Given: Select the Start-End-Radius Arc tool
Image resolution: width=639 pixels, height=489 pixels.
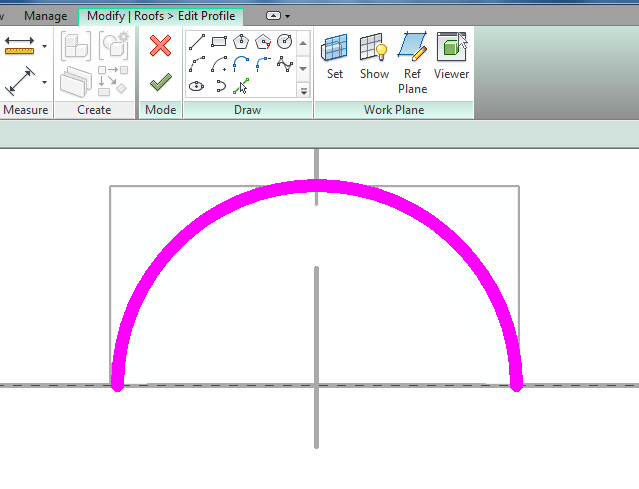Looking at the screenshot, I should 197,64.
